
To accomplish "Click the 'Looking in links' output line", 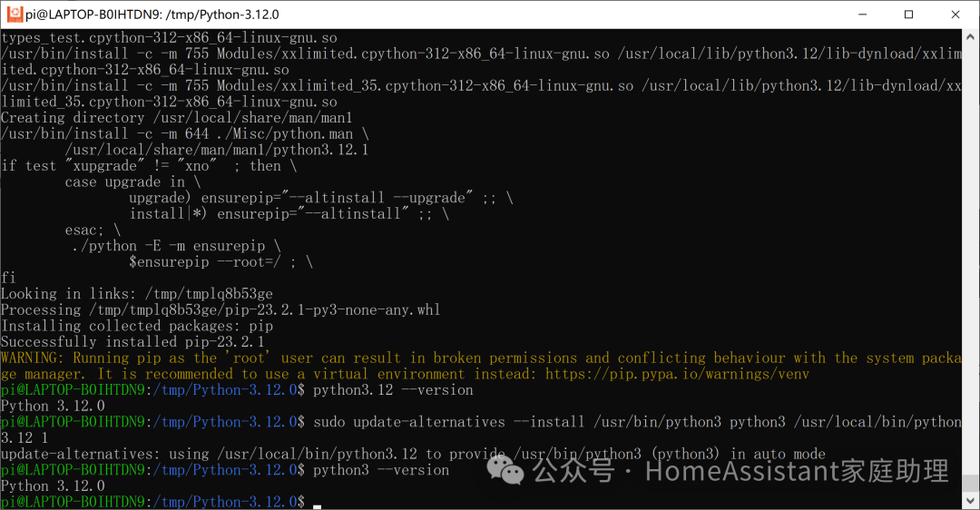I will (137, 294).
